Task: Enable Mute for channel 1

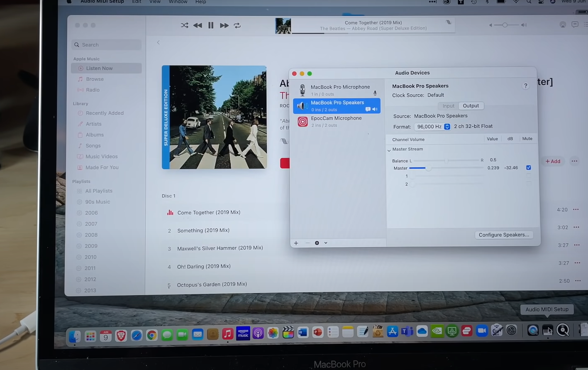Action: [x=528, y=176]
